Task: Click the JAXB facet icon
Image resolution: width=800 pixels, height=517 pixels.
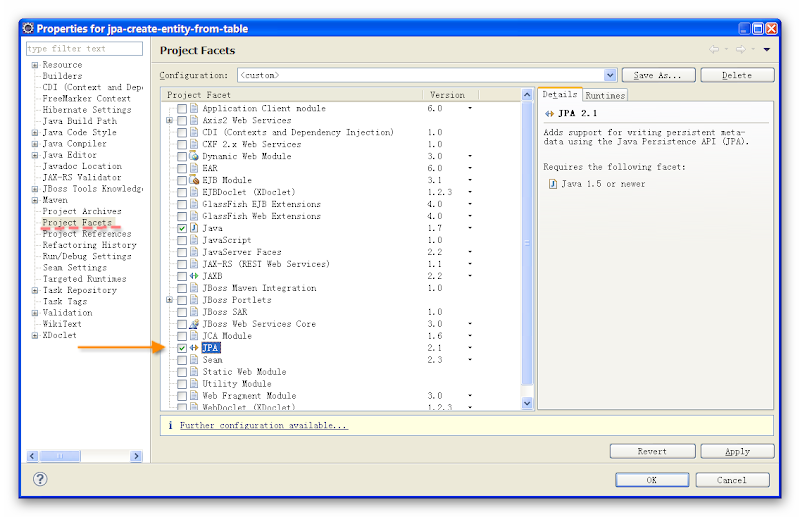Action: [194, 276]
